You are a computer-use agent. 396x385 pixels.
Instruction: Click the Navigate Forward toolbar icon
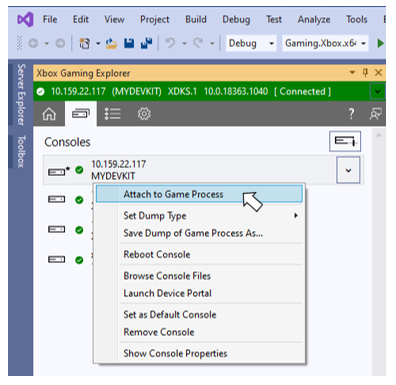(60, 43)
